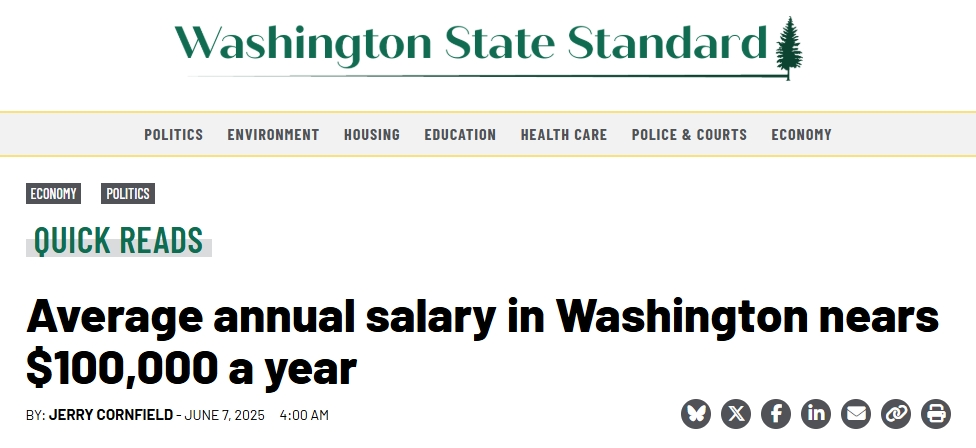Open Health Care section
Viewport: 976px width, 448px height.
564,134
